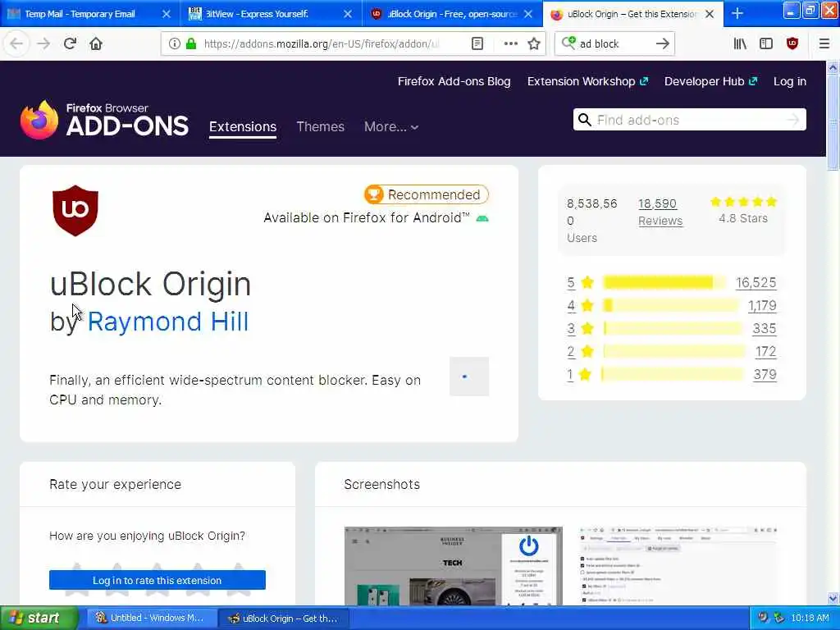
Task: Open first extension screenshot thumbnail
Action: point(453,566)
